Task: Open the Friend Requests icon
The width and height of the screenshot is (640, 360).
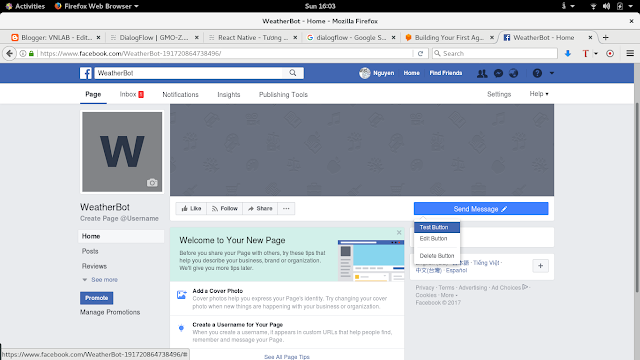Action: (x=482, y=73)
